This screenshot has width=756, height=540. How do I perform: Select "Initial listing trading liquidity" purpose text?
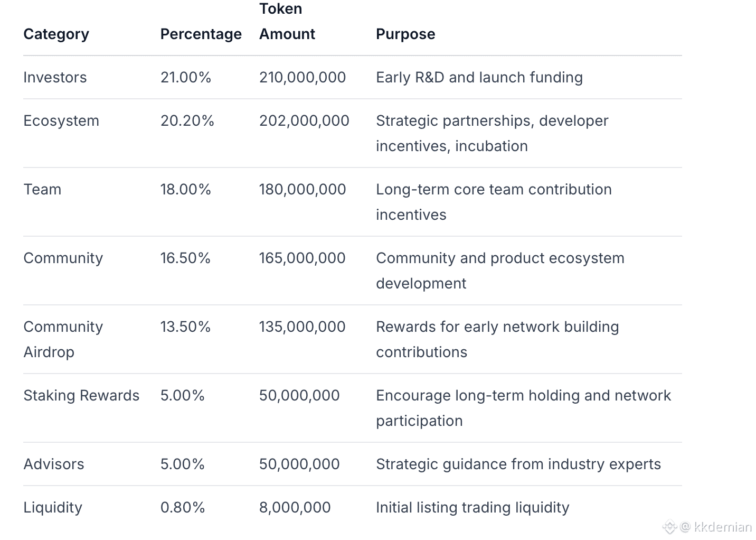click(472, 507)
